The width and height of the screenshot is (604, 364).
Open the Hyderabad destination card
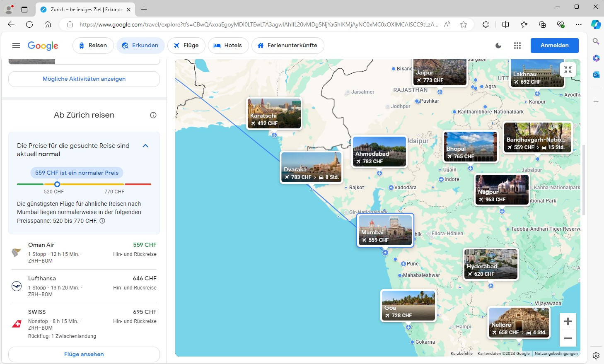[491, 264]
